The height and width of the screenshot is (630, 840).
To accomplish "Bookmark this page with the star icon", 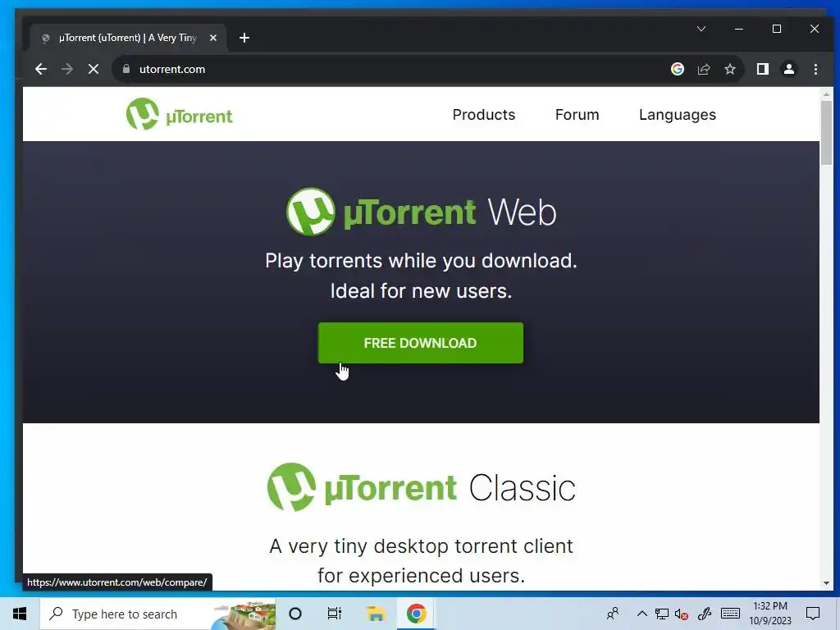I will 729,69.
